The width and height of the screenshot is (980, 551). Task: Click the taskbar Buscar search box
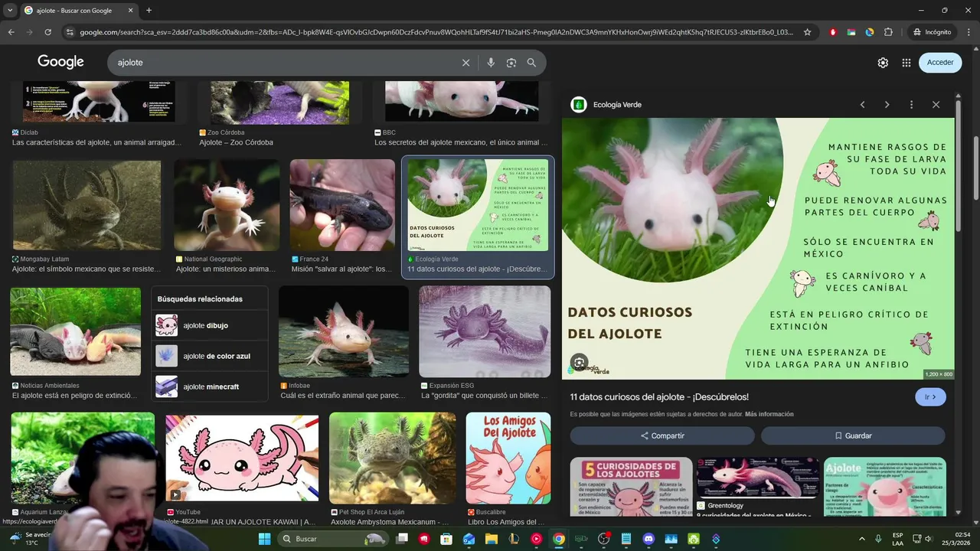point(333,539)
